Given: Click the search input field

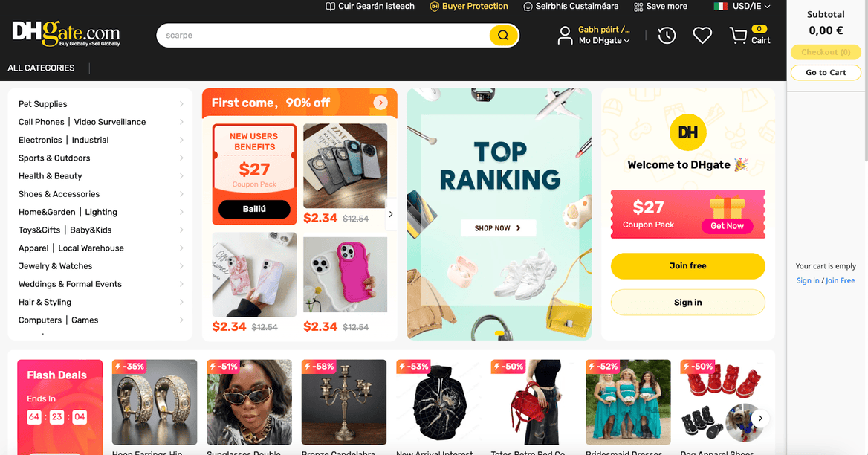Looking at the screenshot, I should (x=323, y=36).
